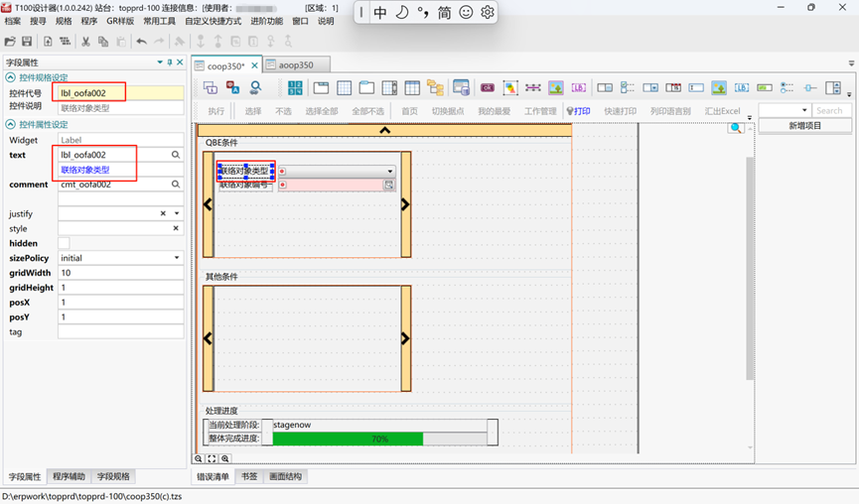
Task: Insert a window container widget icon
Action: [321, 87]
